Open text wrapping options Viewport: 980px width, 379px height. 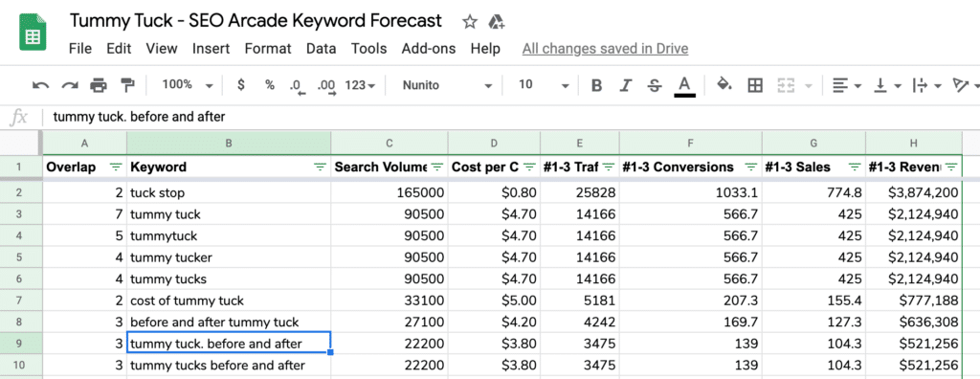926,85
